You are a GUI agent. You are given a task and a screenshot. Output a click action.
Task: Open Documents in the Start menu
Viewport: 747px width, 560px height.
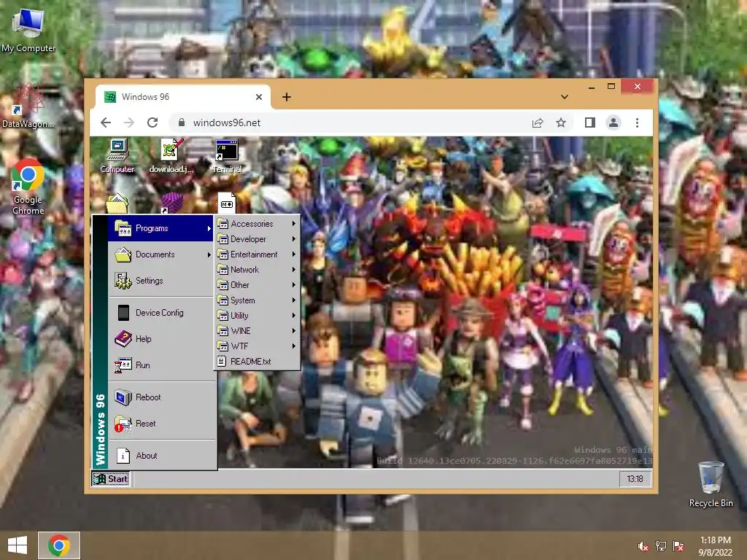coord(162,254)
